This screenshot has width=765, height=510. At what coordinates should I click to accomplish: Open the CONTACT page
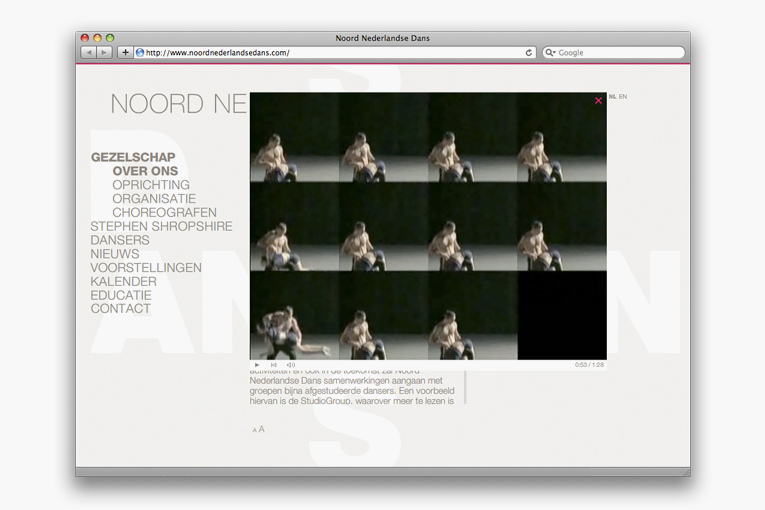(121, 309)
